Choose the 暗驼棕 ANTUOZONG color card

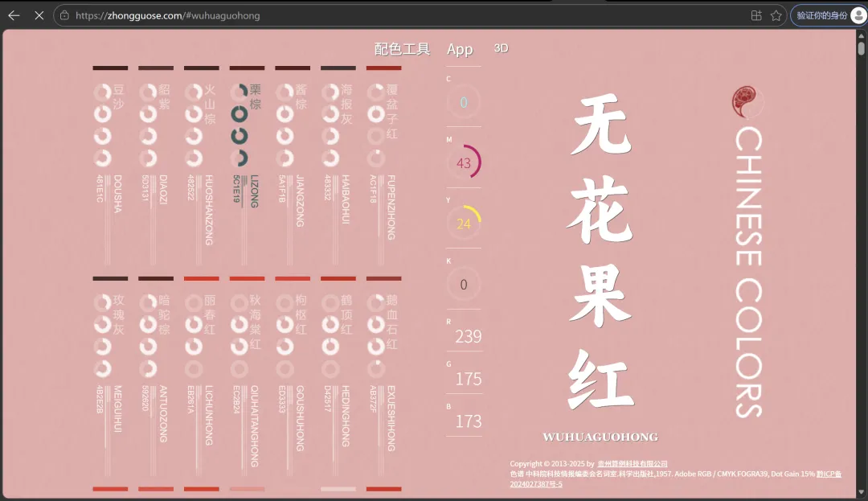click(x=156, y=376)
